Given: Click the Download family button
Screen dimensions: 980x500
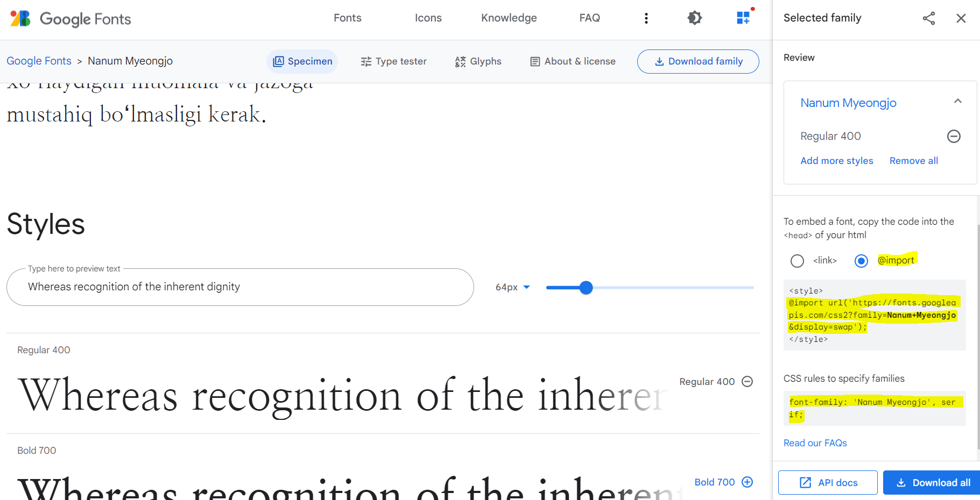Looking at the screenshot, I should click(x=698, y=61).
